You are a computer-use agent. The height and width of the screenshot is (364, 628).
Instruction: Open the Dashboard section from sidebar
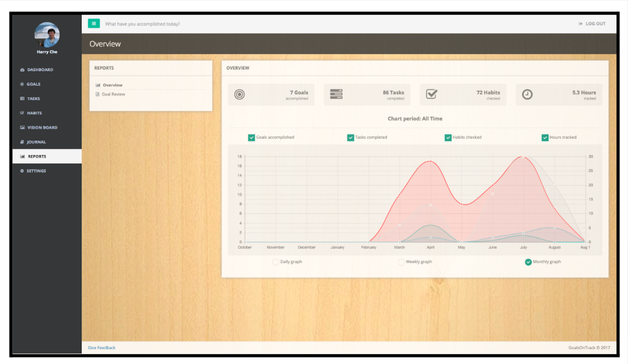(37, 69)
